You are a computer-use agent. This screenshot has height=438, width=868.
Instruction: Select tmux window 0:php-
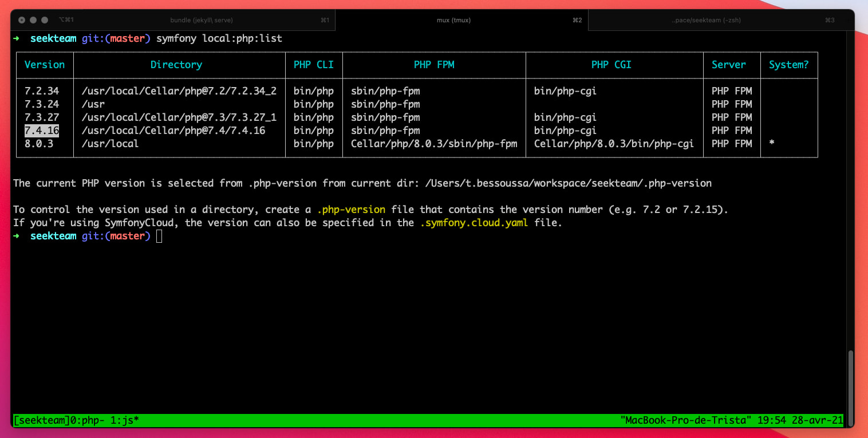click(x=88, y=420)
